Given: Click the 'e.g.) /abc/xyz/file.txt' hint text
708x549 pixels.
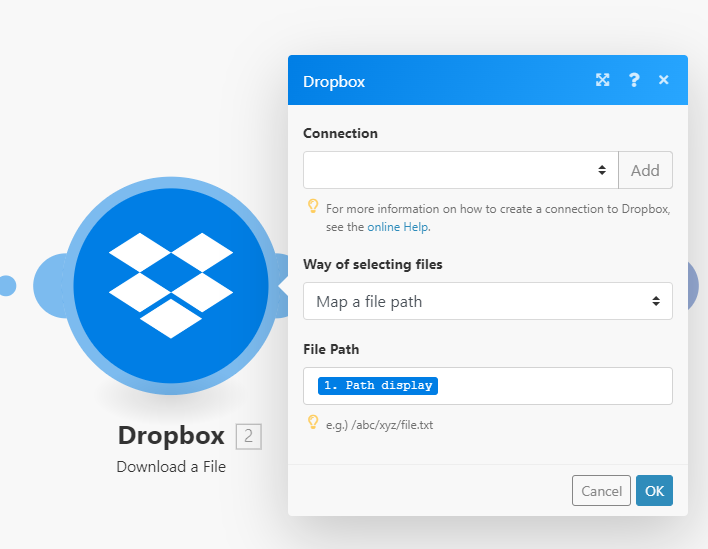Looking at the screenshot, I should point(379,425).
